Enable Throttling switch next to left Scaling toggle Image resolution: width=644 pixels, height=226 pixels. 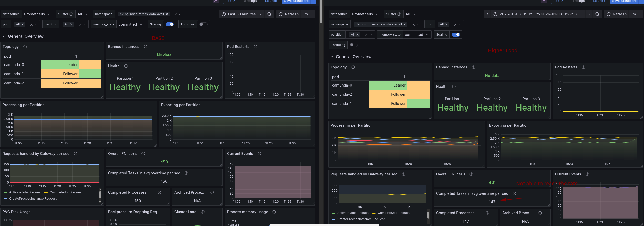[x=203, y=24]
